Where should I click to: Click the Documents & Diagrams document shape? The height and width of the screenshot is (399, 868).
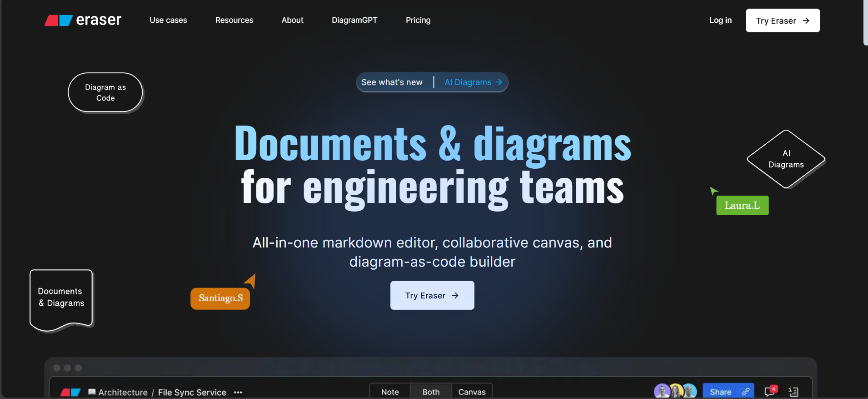(x=61, y=298)
